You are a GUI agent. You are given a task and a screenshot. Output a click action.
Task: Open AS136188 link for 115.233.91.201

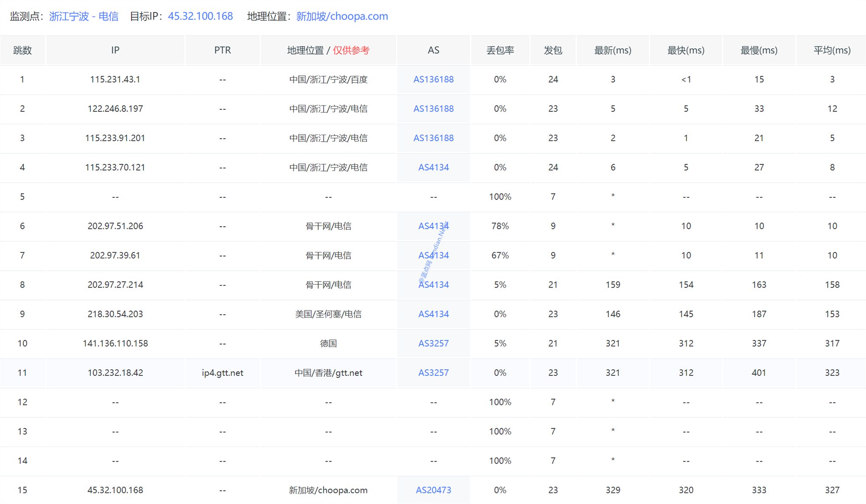[x=433, y=138]
